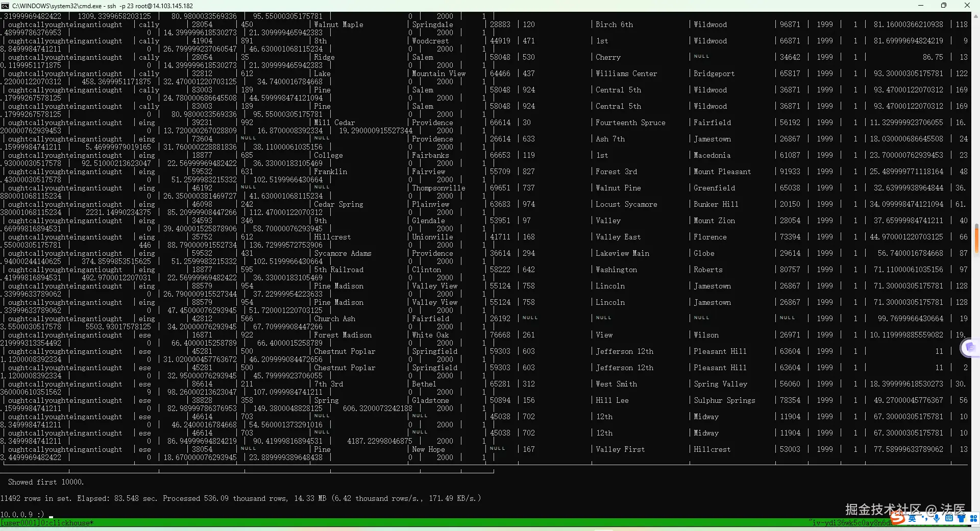
Task: Select the 'Birch 6th' cell
Action: [614, 25]
